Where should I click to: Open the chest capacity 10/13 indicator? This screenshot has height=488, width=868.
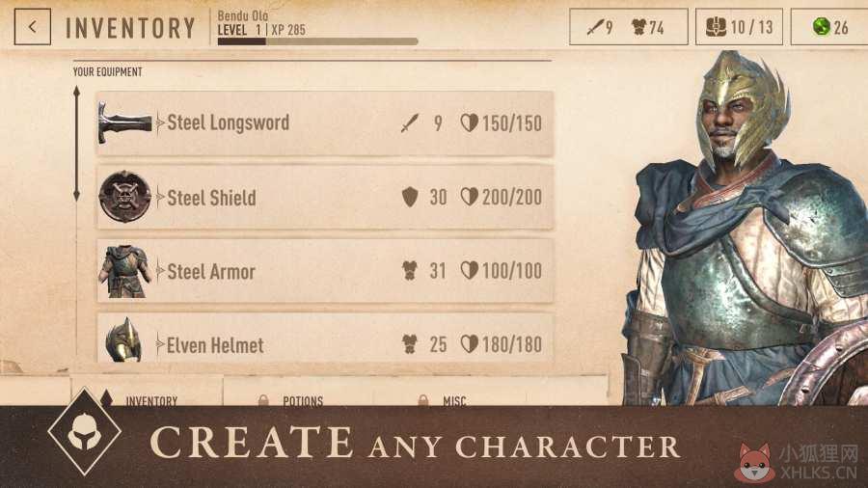click(x=739, y=27)
